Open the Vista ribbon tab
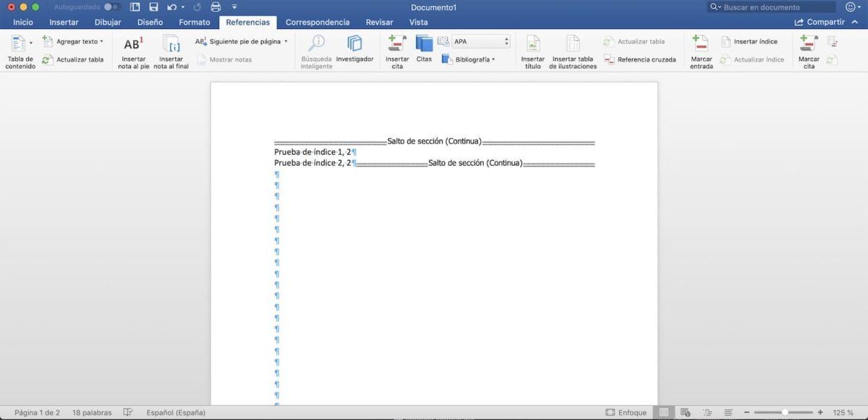This screenshot has height=420, width=868. (420, 22)
